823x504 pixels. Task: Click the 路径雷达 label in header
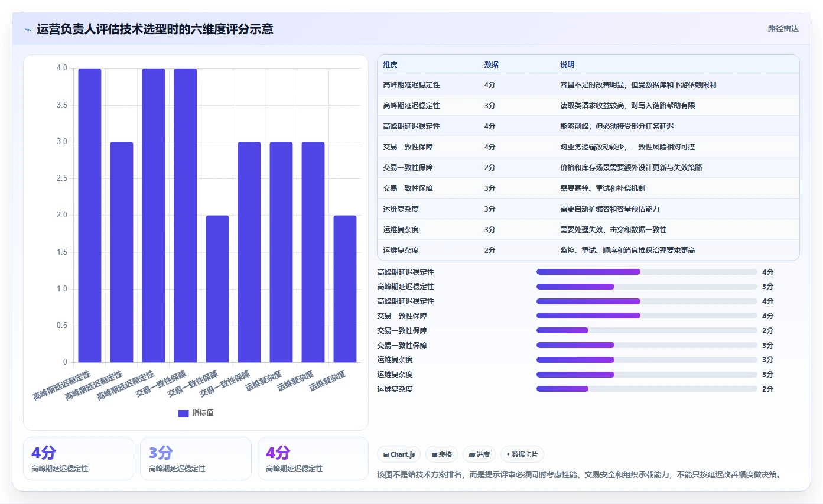[783, 28]
